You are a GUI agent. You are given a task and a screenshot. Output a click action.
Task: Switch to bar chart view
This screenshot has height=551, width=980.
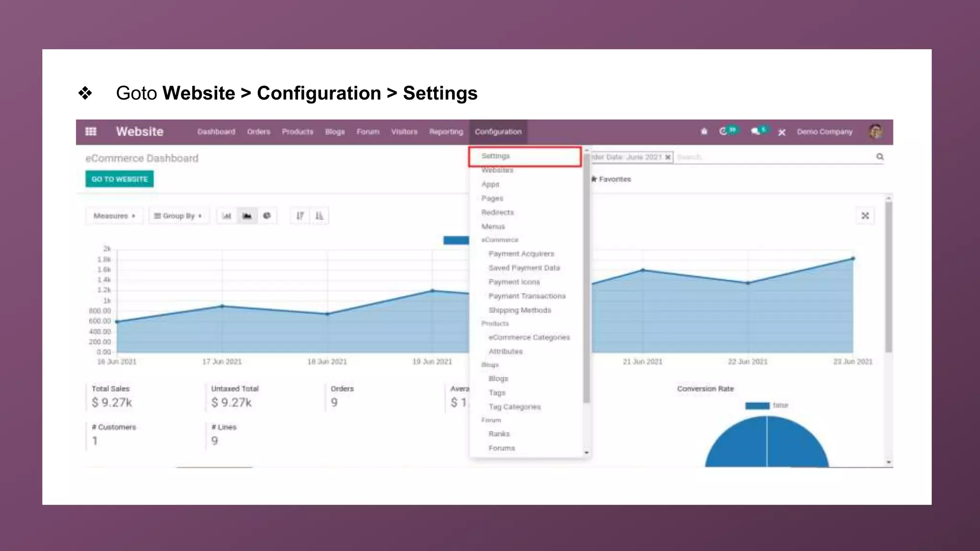(x=227, y=216)
